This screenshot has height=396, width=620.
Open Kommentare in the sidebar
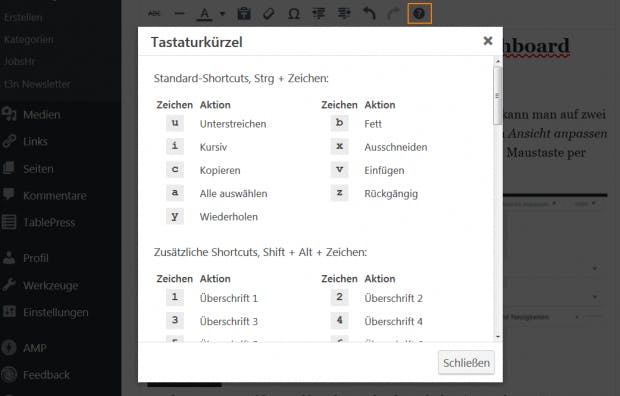point(55,196)
